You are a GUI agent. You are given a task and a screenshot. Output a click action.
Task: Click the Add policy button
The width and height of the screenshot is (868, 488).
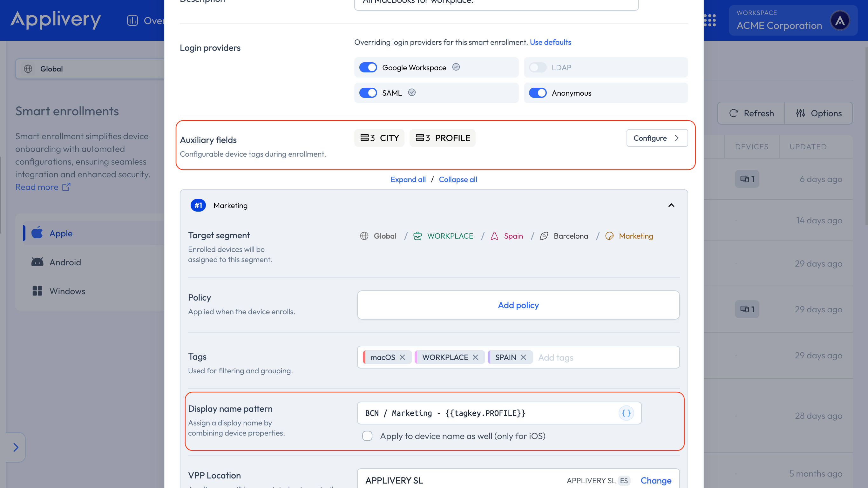(x=518, y=305)
